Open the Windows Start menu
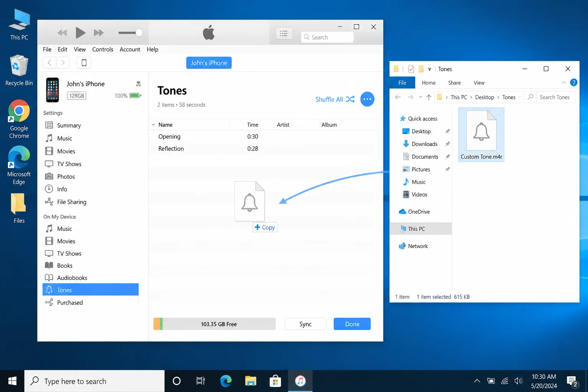 [x=12, y=381]
